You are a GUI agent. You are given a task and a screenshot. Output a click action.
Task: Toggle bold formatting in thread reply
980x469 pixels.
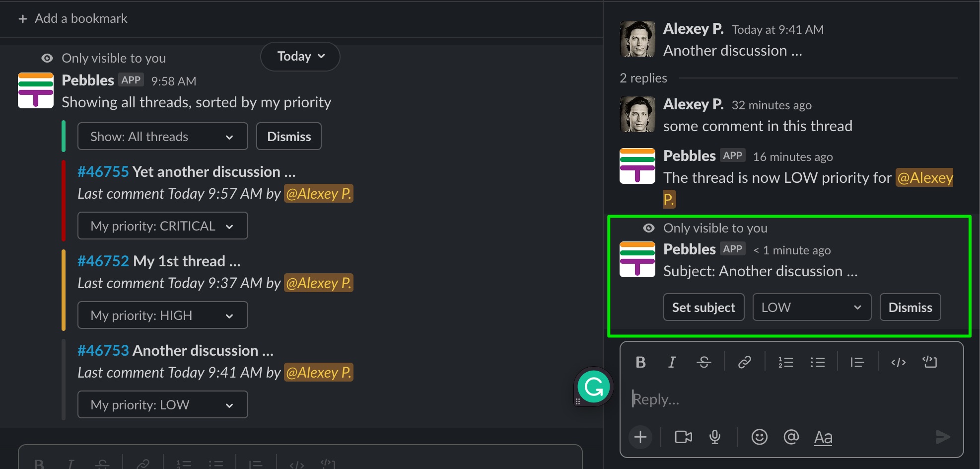[x=640, y=362]
